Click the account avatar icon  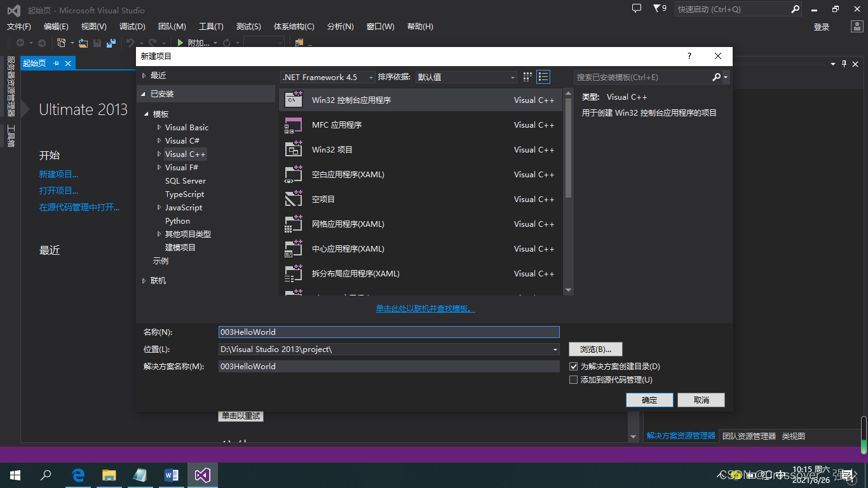point(858,27)
